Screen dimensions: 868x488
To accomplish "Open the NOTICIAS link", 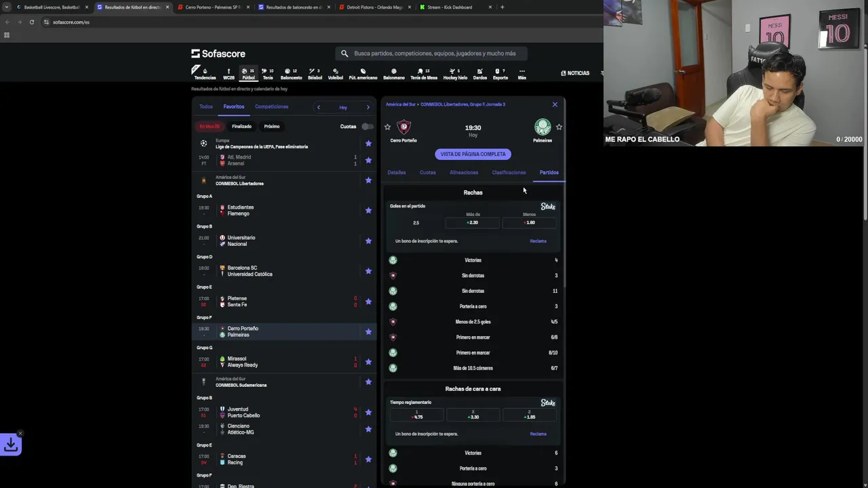I will point(575,73).
